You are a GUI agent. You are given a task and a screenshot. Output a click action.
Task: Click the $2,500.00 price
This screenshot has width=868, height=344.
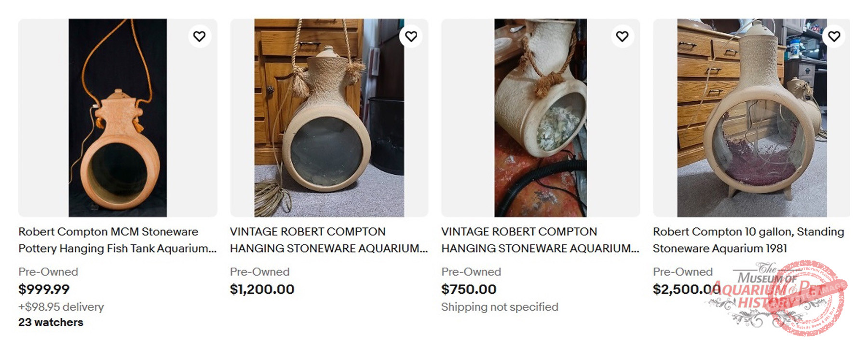[x=685, y=289]
